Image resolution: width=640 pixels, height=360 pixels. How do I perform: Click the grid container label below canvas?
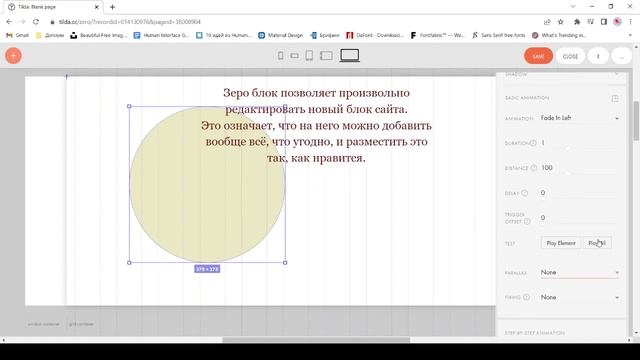coord(81,324)
